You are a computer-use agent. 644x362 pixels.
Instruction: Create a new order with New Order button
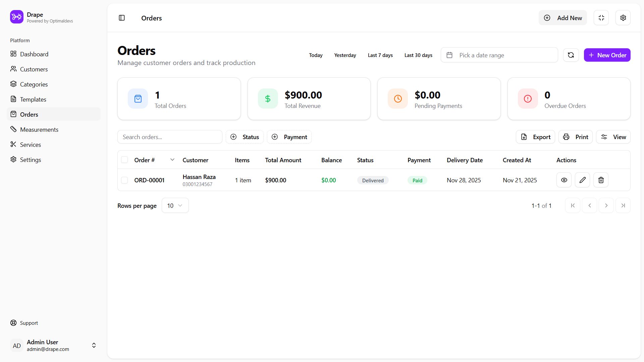607,55
